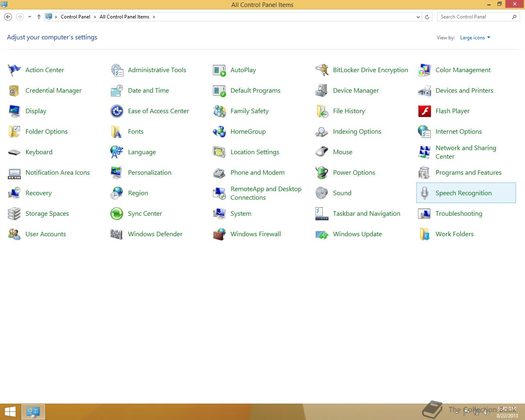The image size is (525, 420).
Task: Click the search magnifier icon
Action: (x=514, y=17)
